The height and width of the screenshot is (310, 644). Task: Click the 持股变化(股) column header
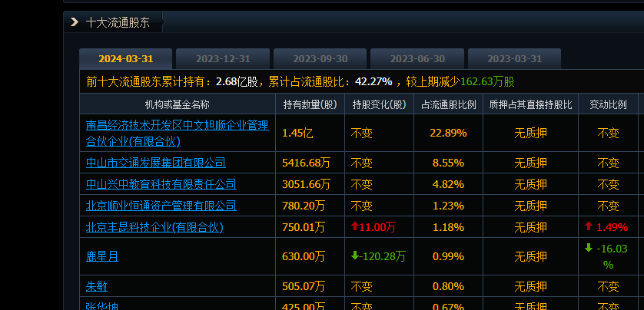(379, 104)
